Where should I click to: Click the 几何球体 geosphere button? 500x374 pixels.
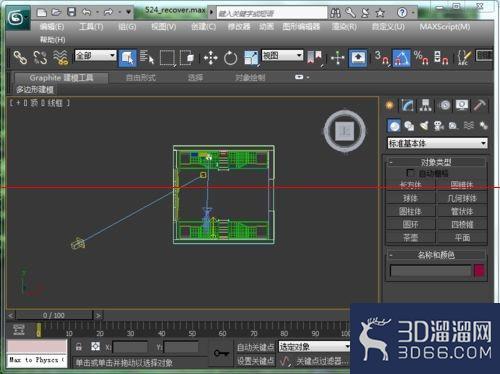(x=462, y=198)
